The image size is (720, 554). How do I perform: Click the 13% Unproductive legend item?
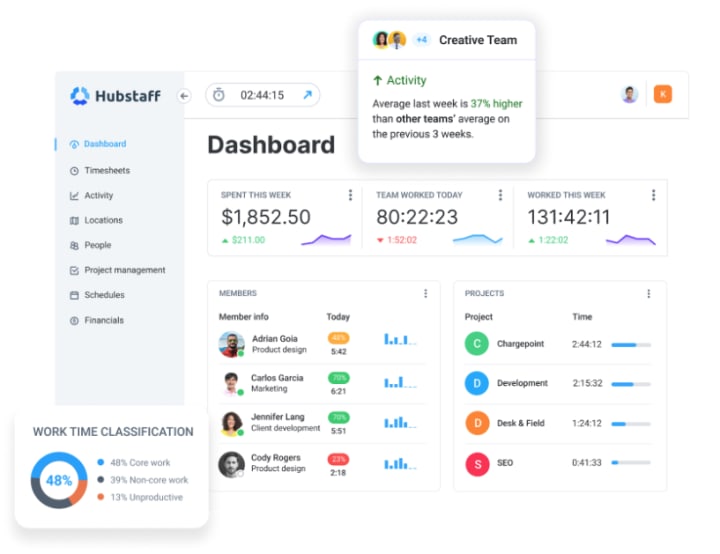pyautogui.click(x=140, y=497)
